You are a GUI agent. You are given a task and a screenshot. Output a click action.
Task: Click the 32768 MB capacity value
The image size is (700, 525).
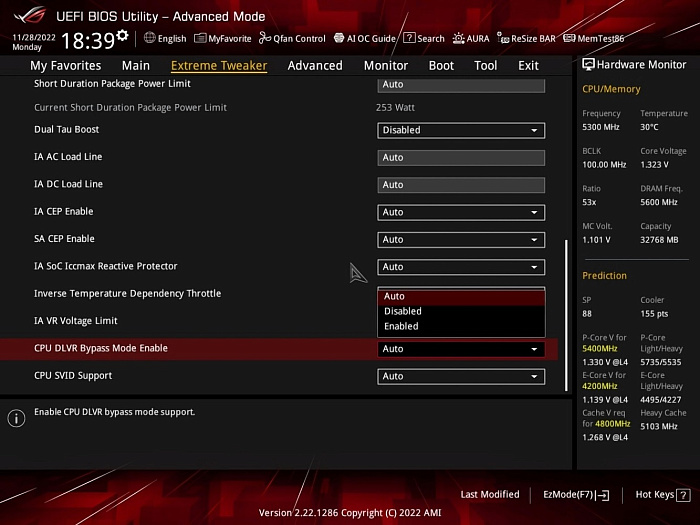tap(659, 240)
